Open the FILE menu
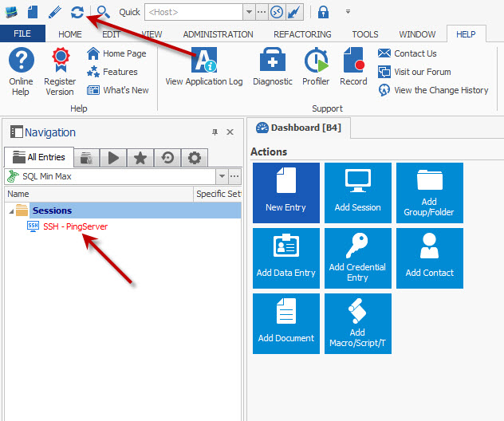Viewport: 504px width, 421px height. [22, 33]
